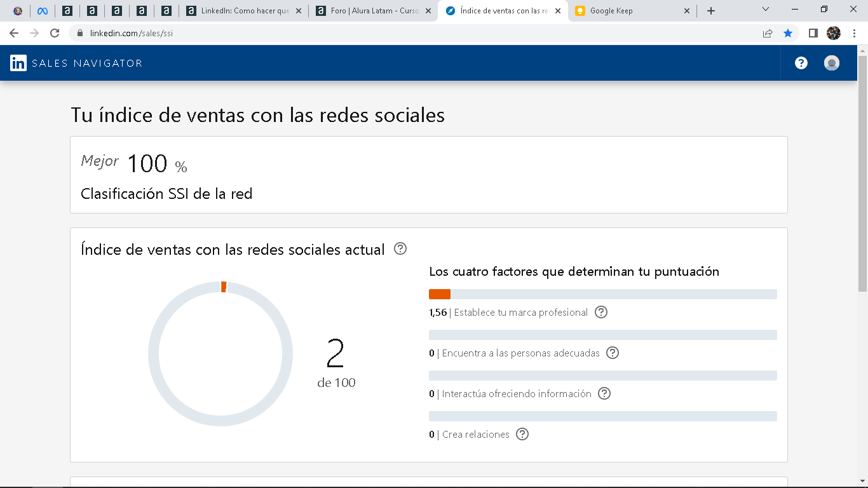
Task: Click the LinkedIn logo in Sales Navigator header
Action: click(18, 63)
